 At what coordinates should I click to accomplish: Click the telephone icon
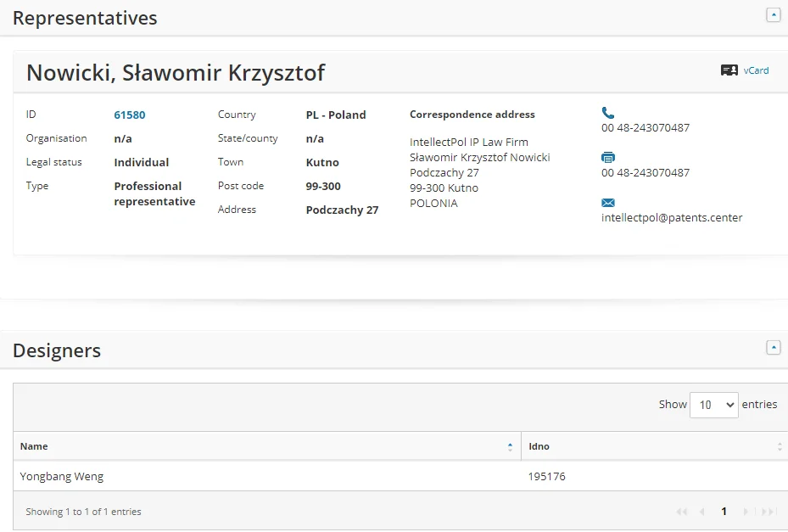point(607,112)
